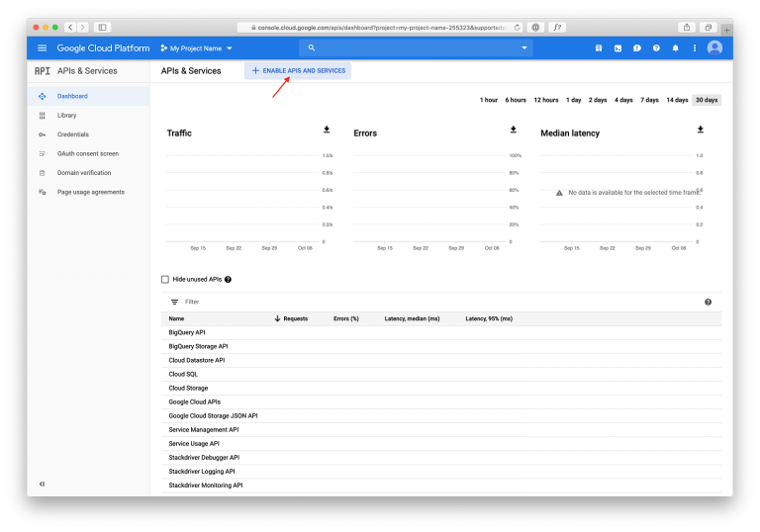Open Service Management API row
This screenshot has height=532, width=760.
[441, 430]
